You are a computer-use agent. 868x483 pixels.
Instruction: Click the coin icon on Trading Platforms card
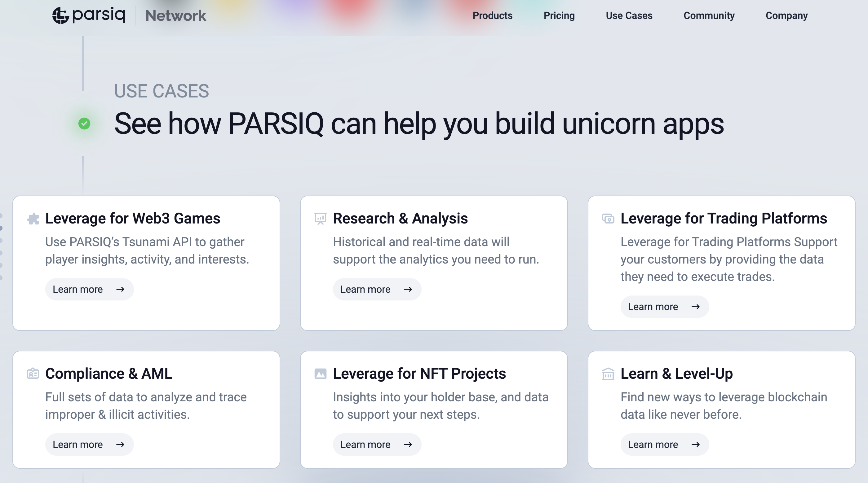pos(608,218)
